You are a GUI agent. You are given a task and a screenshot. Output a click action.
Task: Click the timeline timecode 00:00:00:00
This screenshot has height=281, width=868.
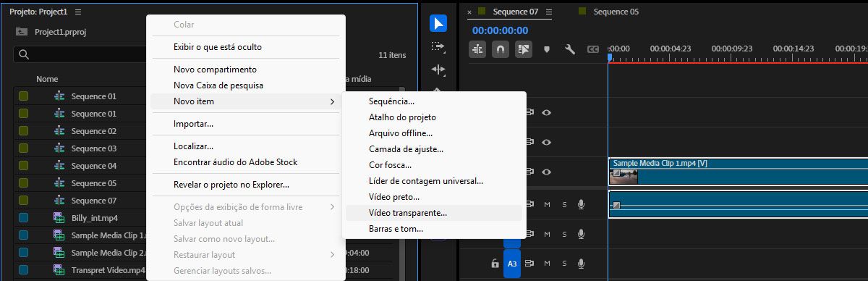tap(500, 30)
